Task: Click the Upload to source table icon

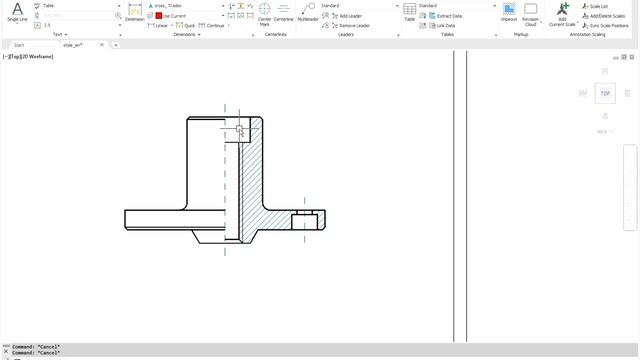Action: [x=423, y=25]
